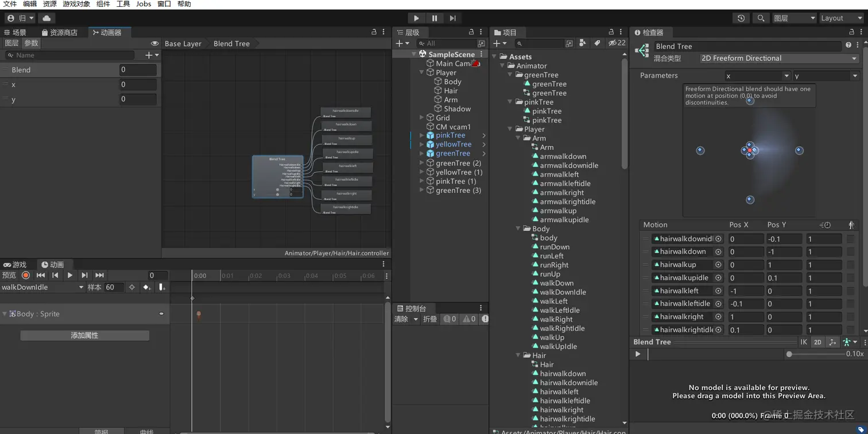868x434 pixels.
Task: Switch to the 场景 scene tab
Action: point(16,33)
